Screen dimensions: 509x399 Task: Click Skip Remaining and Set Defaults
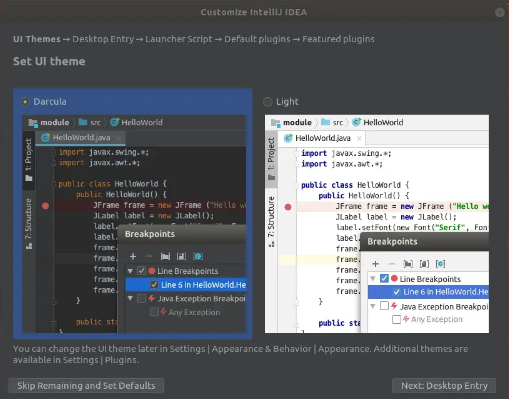(x=86, y=386)
